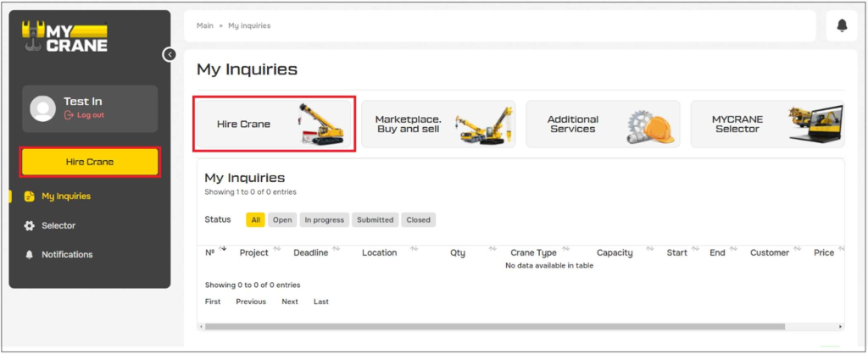This screenshot has width=868, height=354.
Task: Collapse the sidebar with the arrow button
Action: pos(170,54)
